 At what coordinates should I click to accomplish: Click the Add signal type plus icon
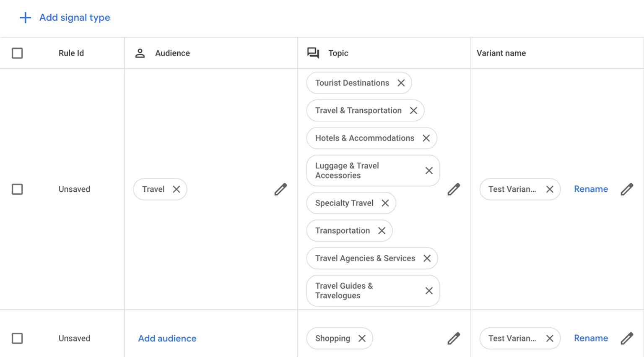[26, 18]
